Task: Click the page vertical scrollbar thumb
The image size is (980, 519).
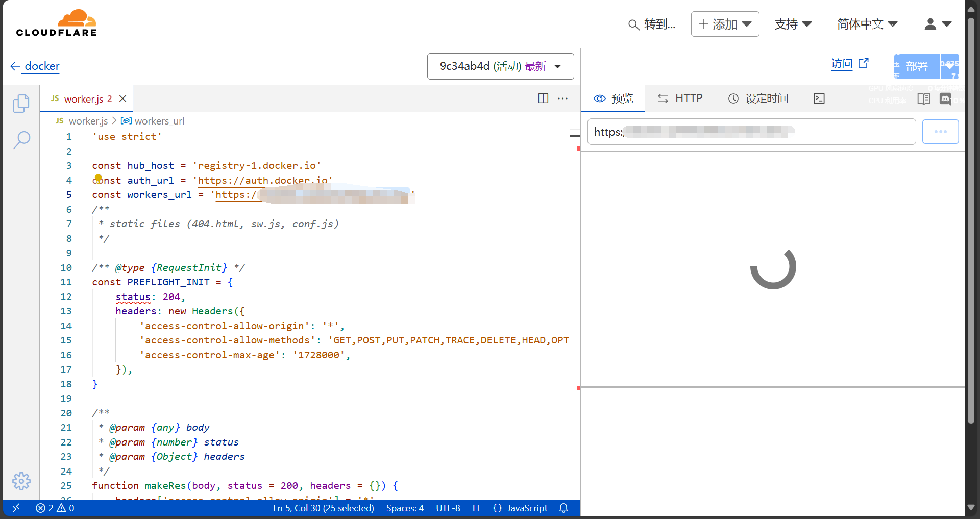Action: point(971,219)
